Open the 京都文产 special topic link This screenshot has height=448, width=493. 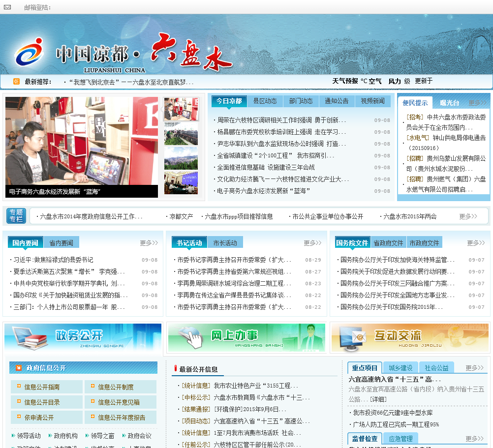[x=181, y=216]
